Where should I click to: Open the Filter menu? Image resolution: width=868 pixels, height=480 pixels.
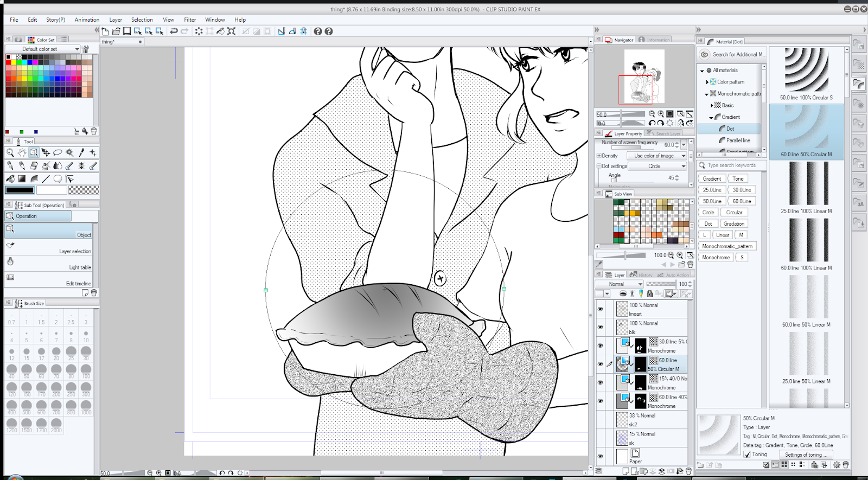(190, 20)
